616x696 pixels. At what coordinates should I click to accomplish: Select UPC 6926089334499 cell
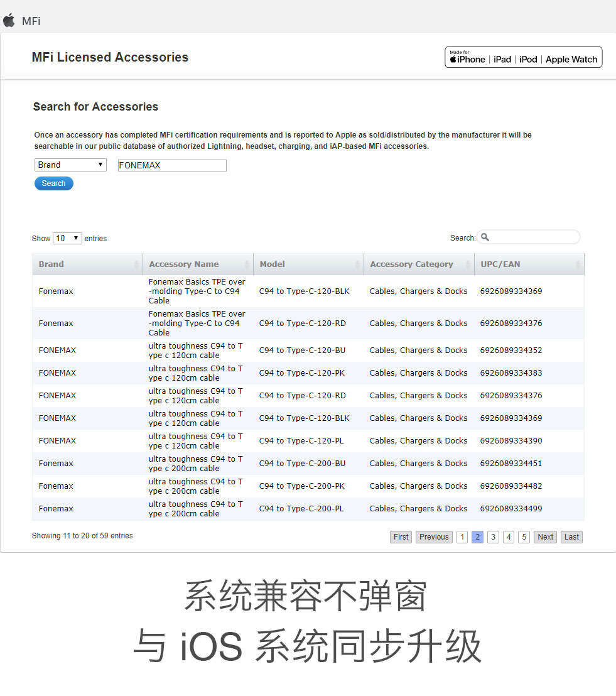tap(511, 509)
